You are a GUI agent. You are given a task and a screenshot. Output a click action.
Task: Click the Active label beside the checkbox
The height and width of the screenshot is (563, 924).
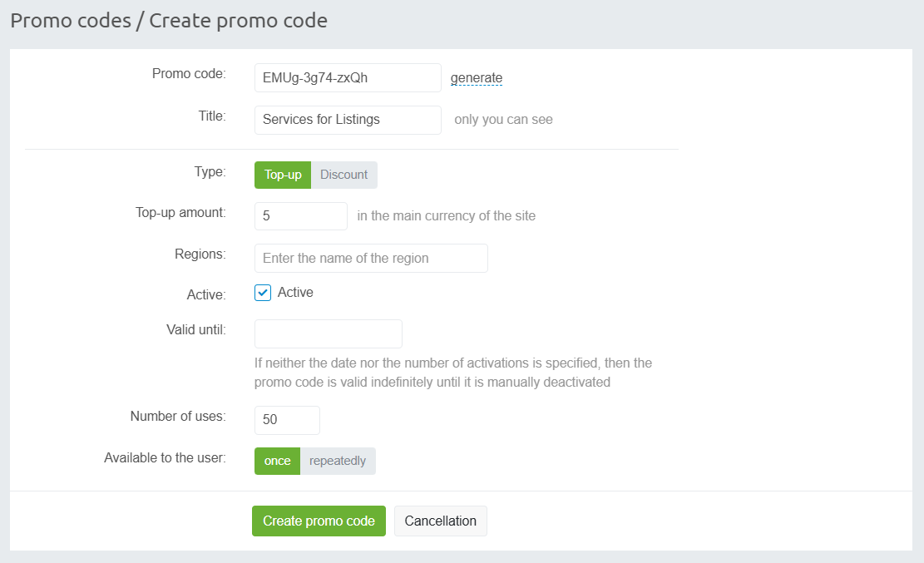(295, 293)
